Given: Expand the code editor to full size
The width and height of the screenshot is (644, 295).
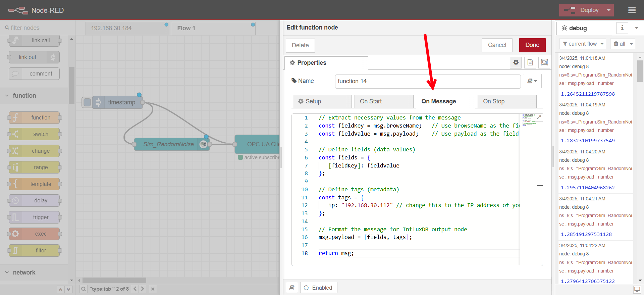Looking at the screenshot, I should (539, 117).
